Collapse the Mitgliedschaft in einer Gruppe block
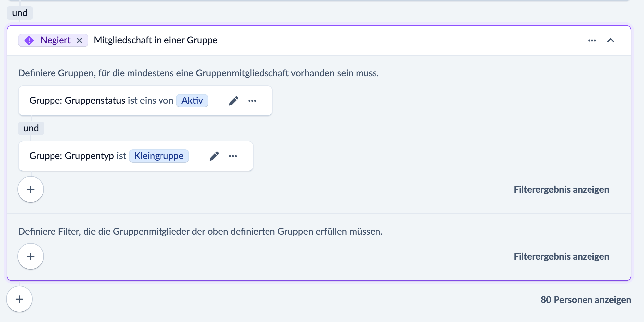The image size is (644, 322). tap(611, 40)
